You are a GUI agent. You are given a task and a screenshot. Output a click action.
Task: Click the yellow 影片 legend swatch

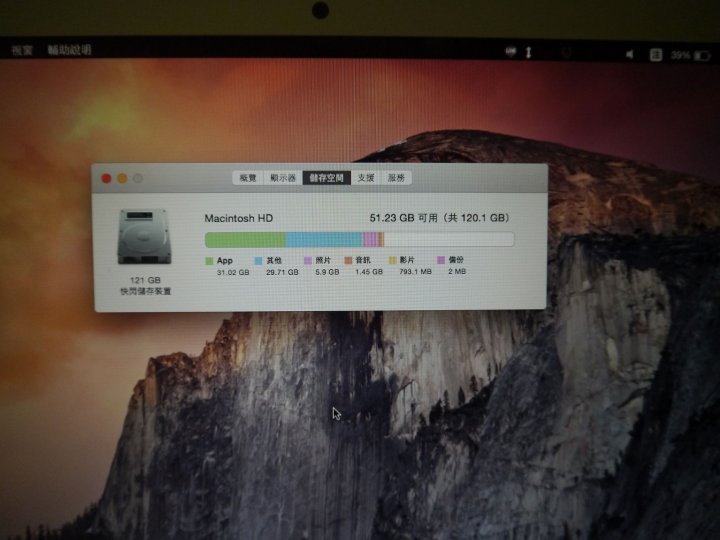coord(393,260)
